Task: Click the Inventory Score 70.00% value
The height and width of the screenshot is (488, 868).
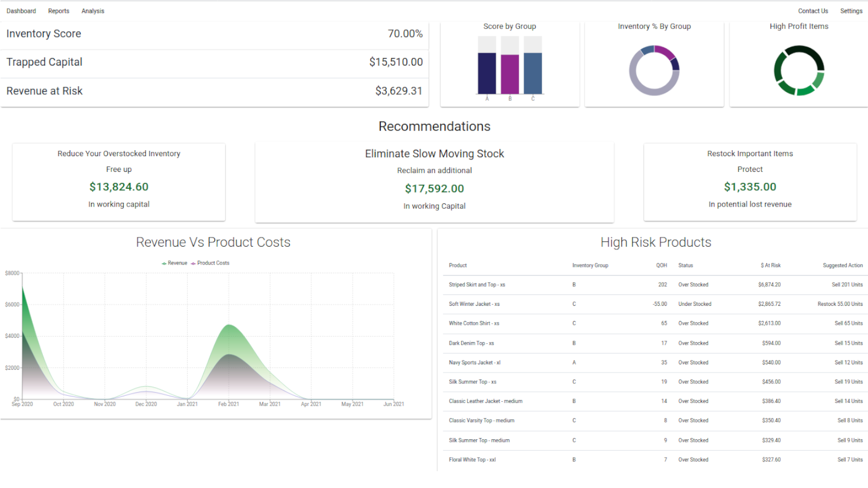Action: (x=405, y=34)
